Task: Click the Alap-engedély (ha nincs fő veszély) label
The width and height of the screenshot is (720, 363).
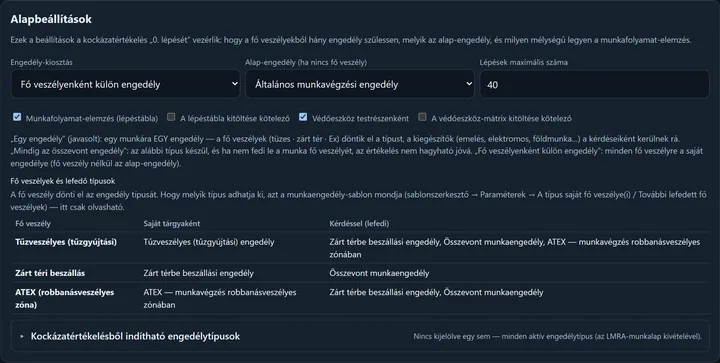Action: (306, 62)
